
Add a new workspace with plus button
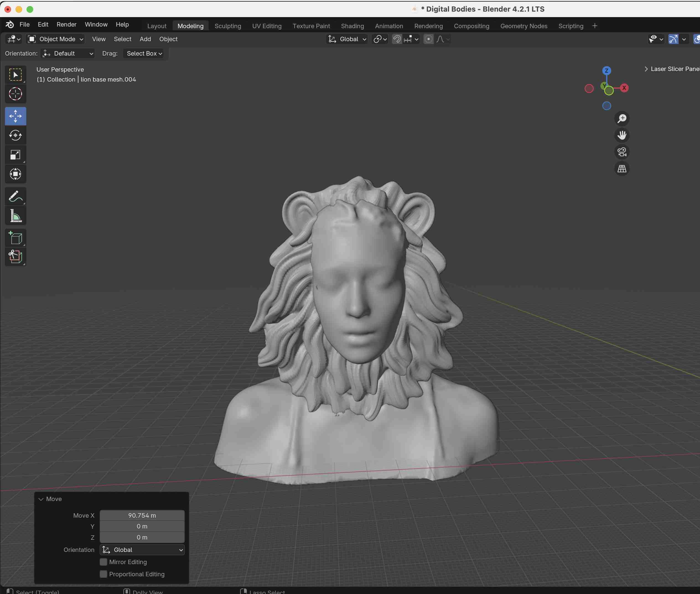[x=595, y=26]
